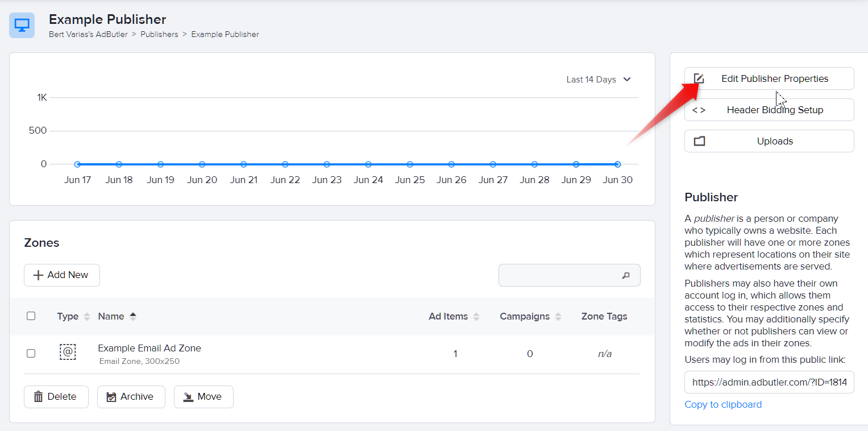The image size is (868, 431).
Task: Click the magnifier icon in the zones search box
Action: [625, 275]
